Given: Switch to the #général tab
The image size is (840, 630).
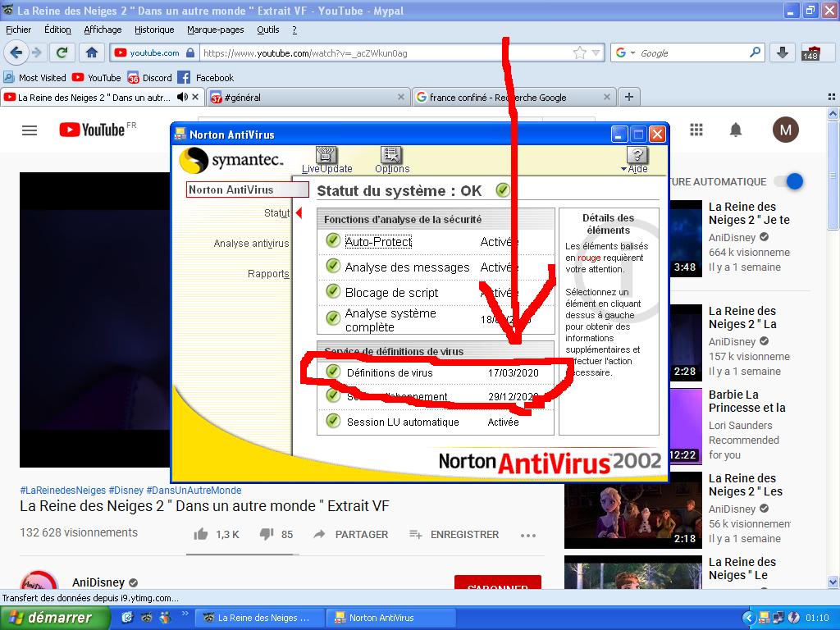Looking at the screenshot, I should pyautogui.click(x=308, y=97).
